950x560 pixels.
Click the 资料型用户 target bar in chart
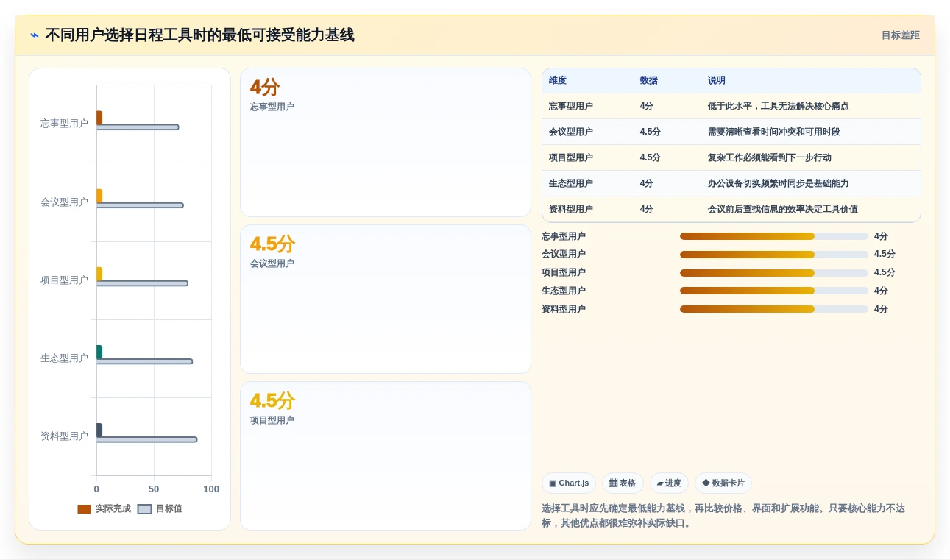(x=146, y=439)
